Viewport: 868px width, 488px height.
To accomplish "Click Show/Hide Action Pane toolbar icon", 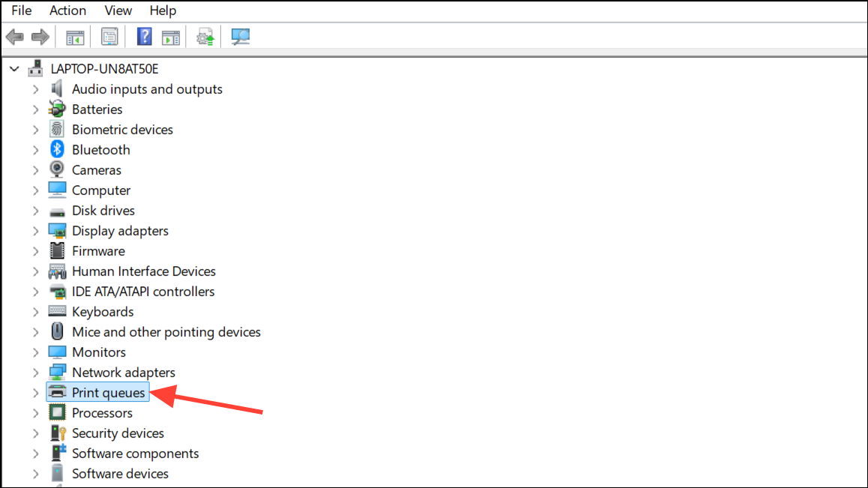I will 170,37.
